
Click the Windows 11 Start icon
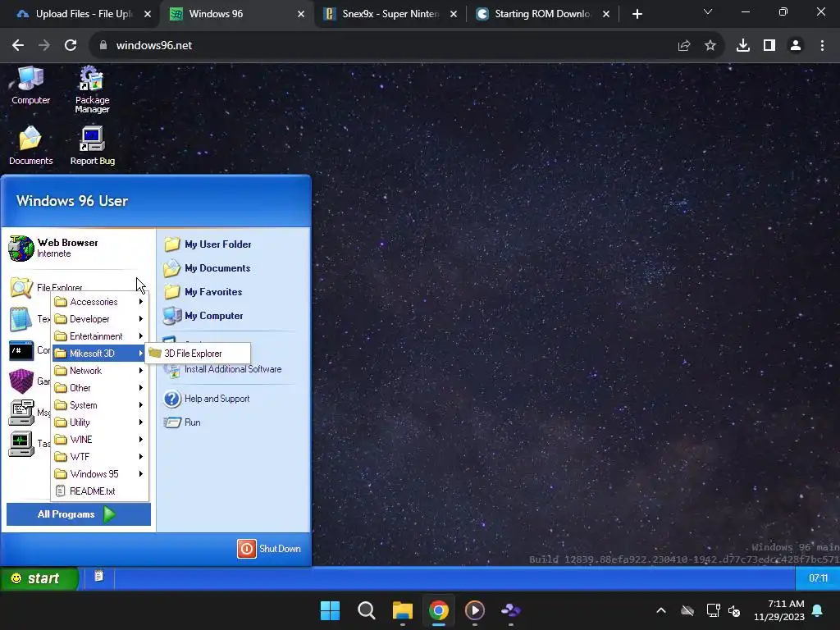click(330, 610)
